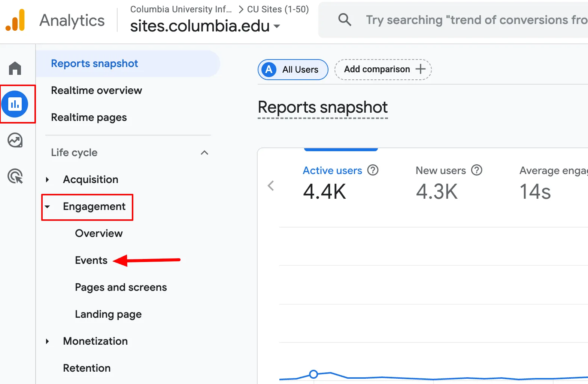Click the 4.4K active users value
Screen dimensions: 588x384
(x=324, y=192)
